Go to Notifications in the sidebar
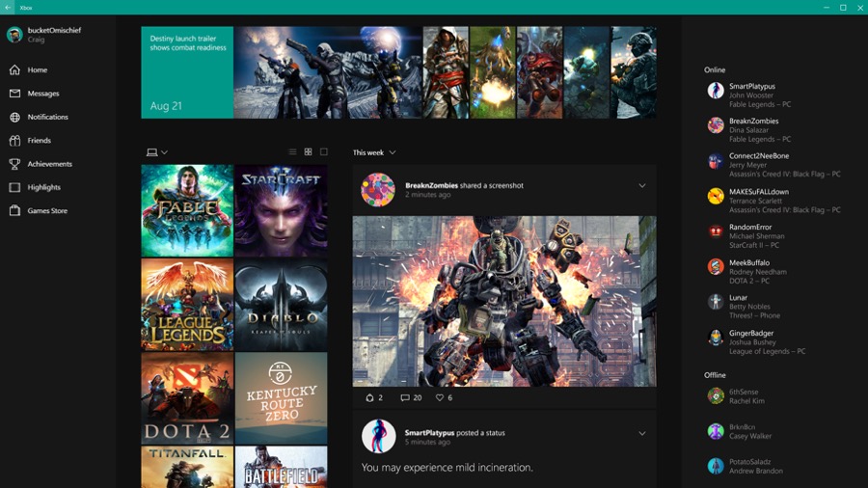This screenshot has width=868, height=488. point(48,118)
